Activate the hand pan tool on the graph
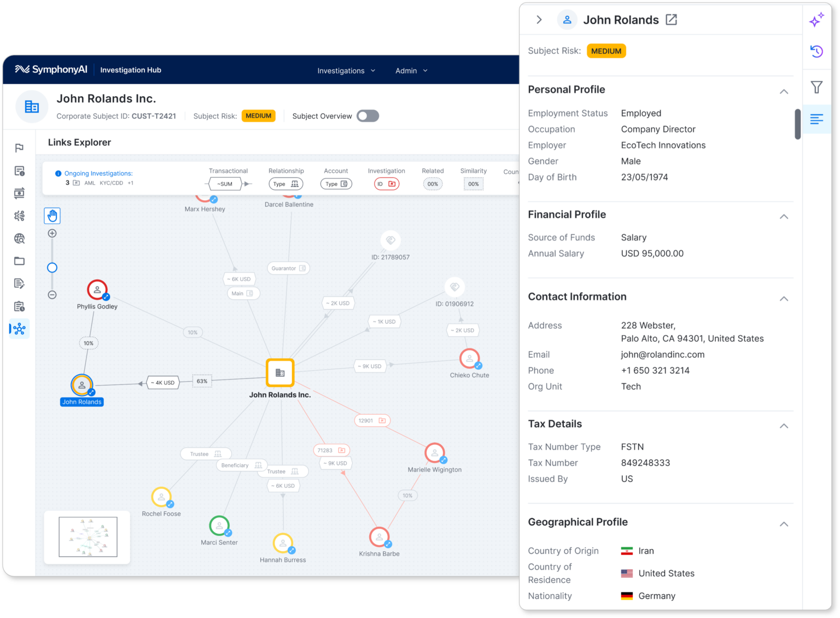The height and width of the screenshot is (618, 840). [52, 215]
